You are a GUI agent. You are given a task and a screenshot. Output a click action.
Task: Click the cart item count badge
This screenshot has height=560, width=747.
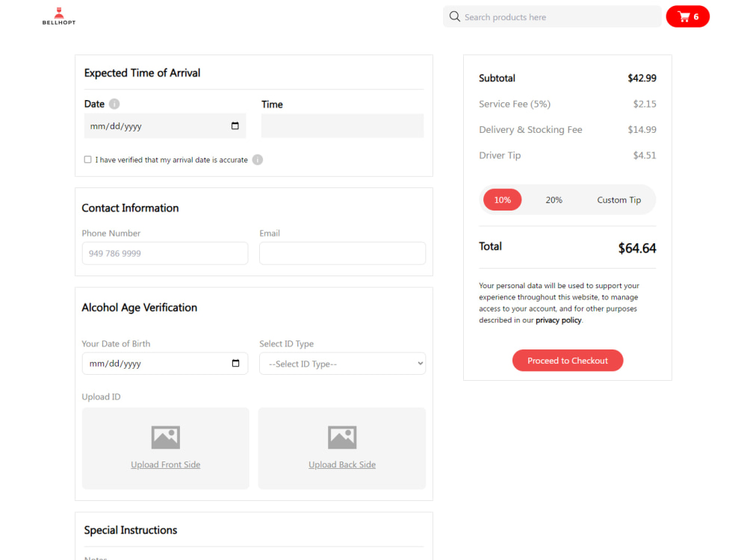point(696,16)
